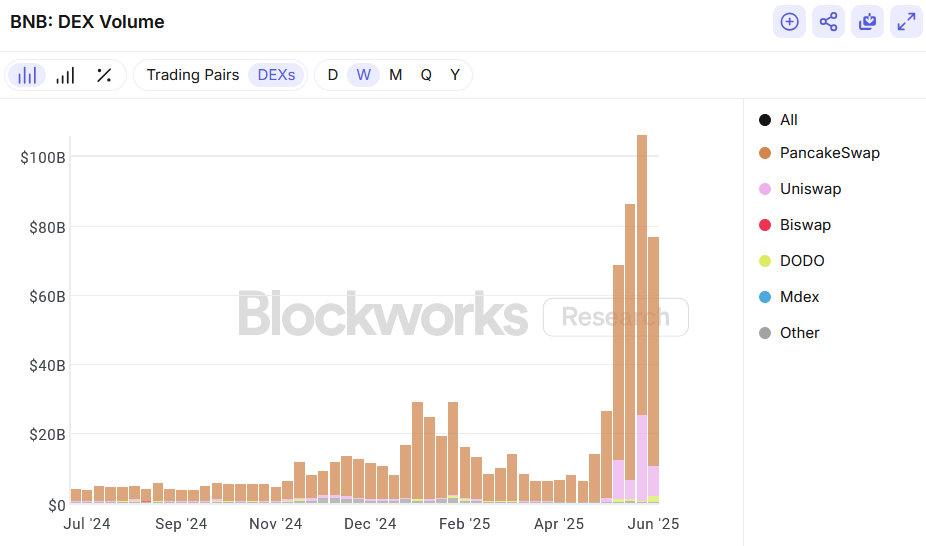This screenshot has height=546, width=926.
Task: Select the DEXs breakdown tab
Action: pyautogui.click(x=276, y=75)
